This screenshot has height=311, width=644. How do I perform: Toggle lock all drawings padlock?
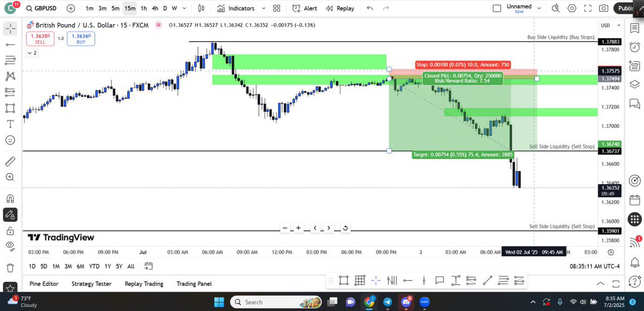[10, 231]
